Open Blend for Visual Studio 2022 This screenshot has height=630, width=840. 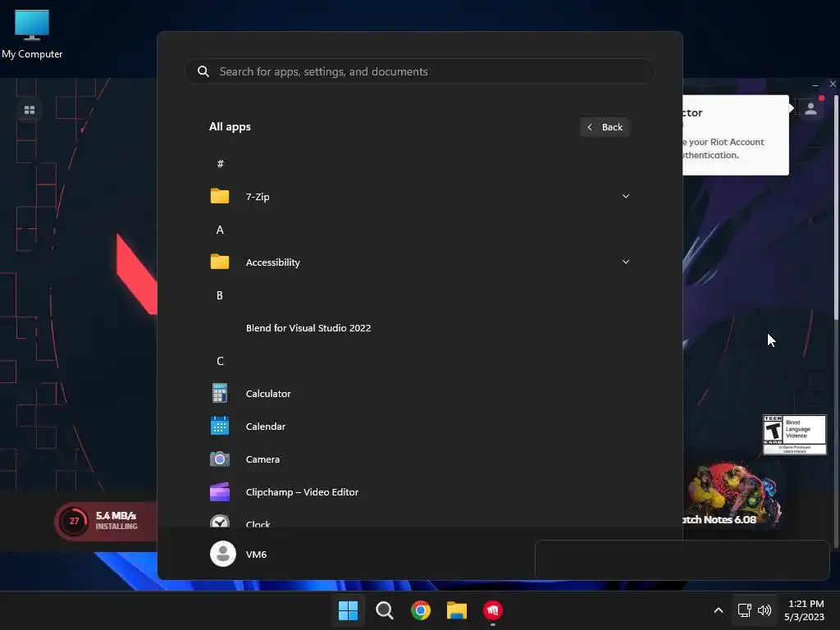[308, 328]
